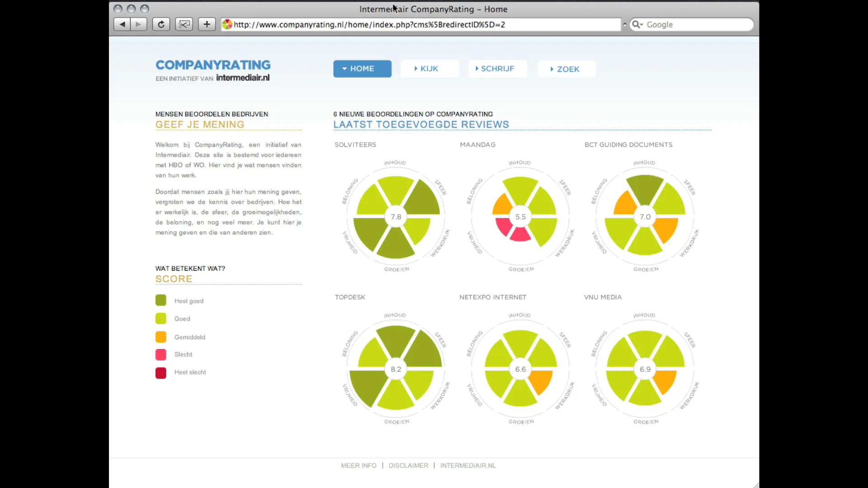Expand the SCHRIJF menu arrow
This screenshot has height=488, width=868.
[476, 69]
